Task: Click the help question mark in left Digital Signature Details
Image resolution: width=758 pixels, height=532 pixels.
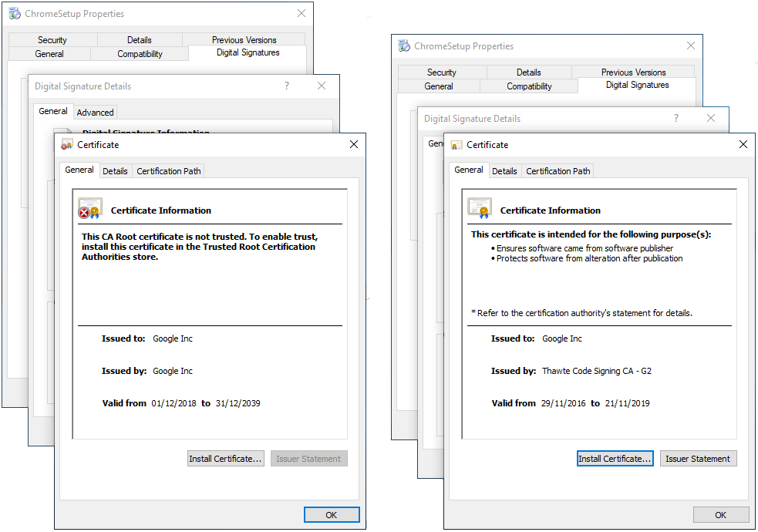Action: [x=287, y=86]
